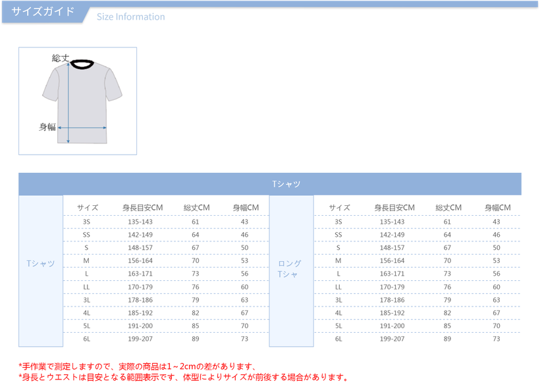The width and height of the screenshot is (540, 392).
Task: Select size M in the ロングTシャツ table
Action: [338, 260]
